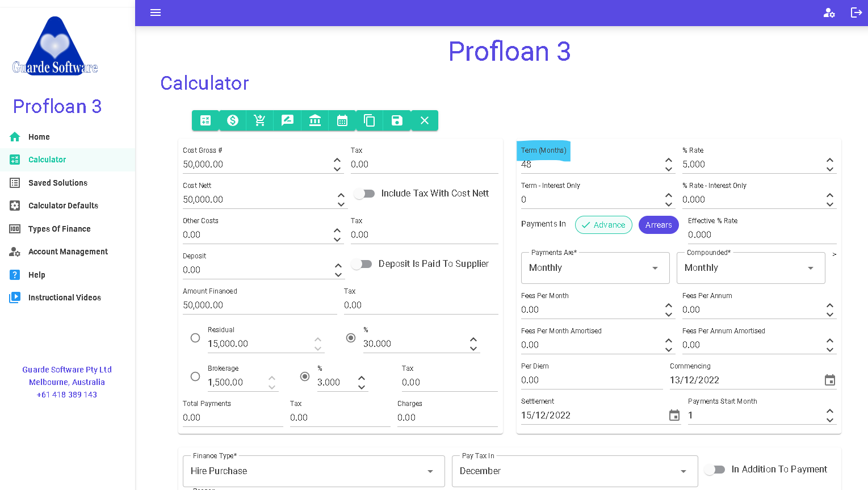The height and width of the screenshot is (490, 868).
Task: Click the Commencing date field
Action: 745,380
